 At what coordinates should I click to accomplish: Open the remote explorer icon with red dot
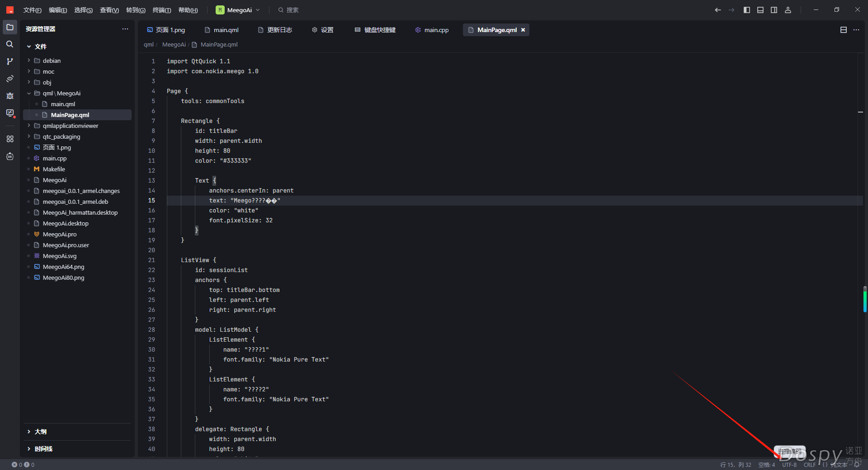9,113
